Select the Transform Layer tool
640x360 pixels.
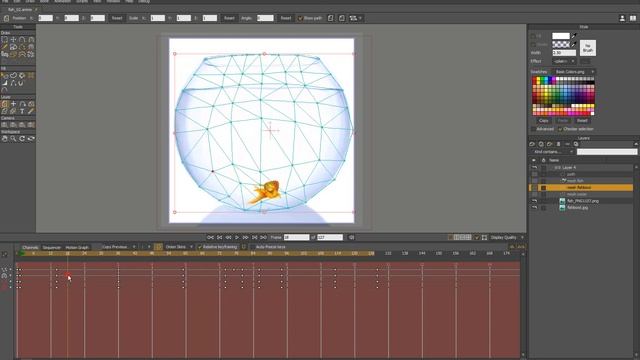(4, 104)
